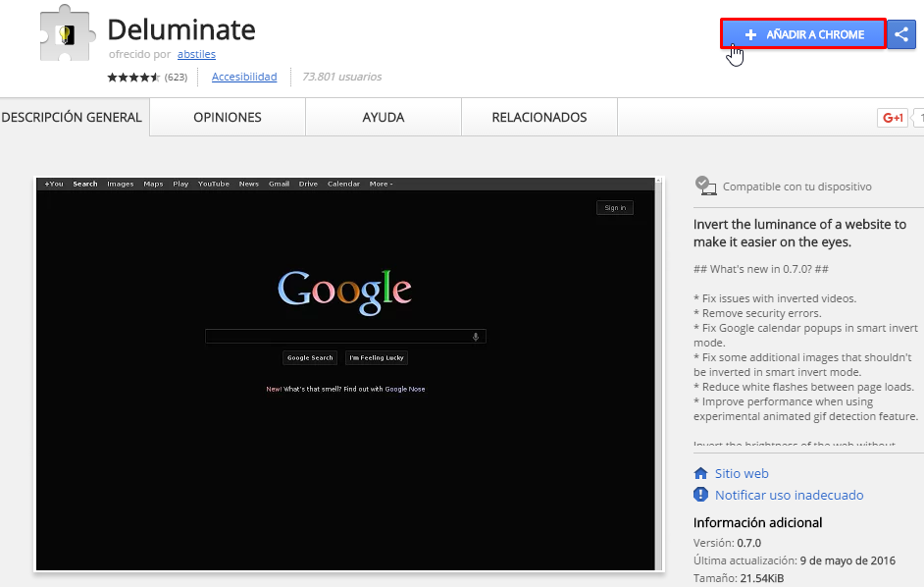Click the Información adicional heading

[x=757, y=522]
